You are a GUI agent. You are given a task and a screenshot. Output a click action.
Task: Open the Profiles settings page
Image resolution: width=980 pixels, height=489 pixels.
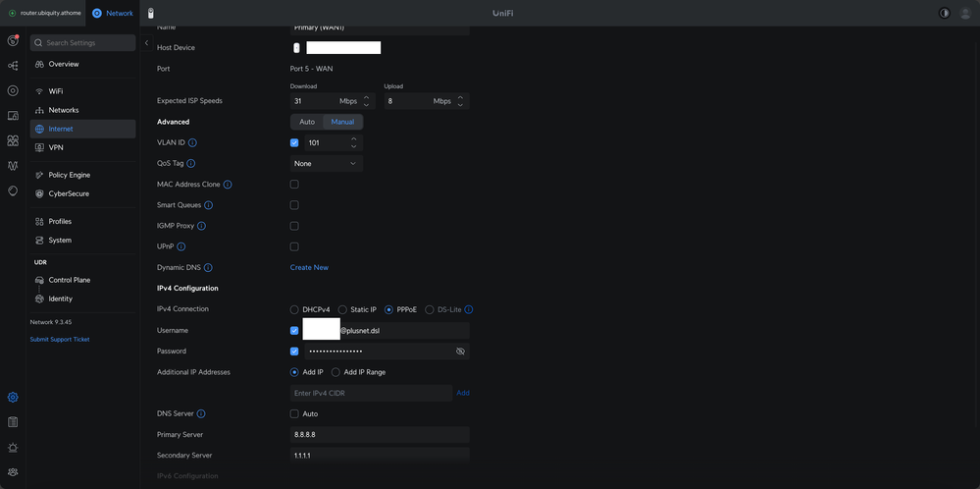[82, 221]
